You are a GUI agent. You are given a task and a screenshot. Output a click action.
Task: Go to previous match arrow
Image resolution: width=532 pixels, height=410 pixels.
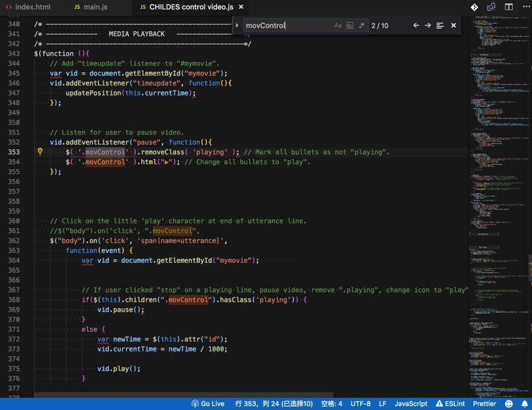[416, 26]
